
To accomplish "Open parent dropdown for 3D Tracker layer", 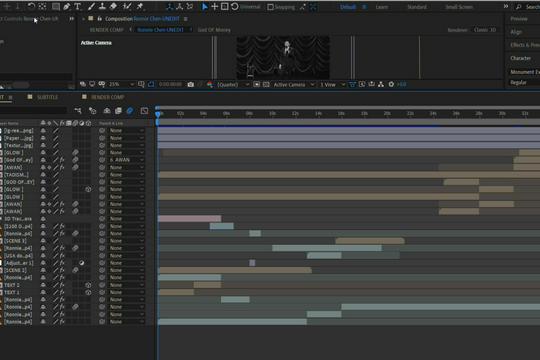I will (x=126, y=219).
